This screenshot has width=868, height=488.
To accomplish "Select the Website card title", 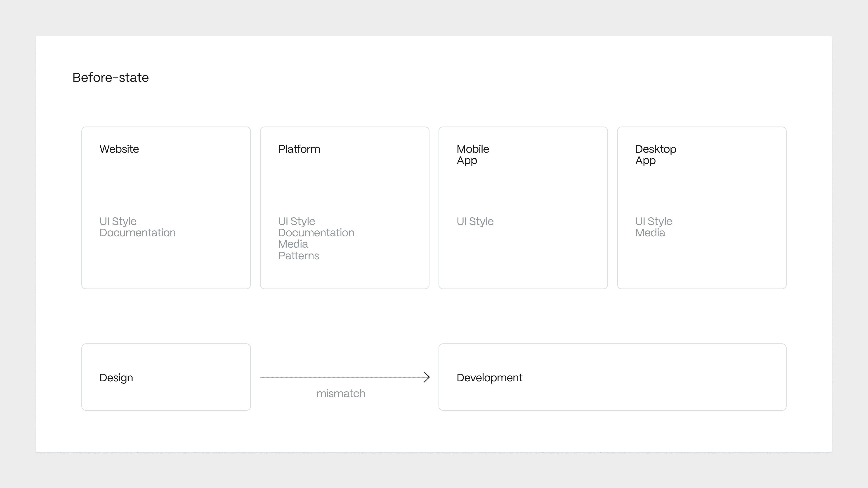I will click(x=119, y=149).
